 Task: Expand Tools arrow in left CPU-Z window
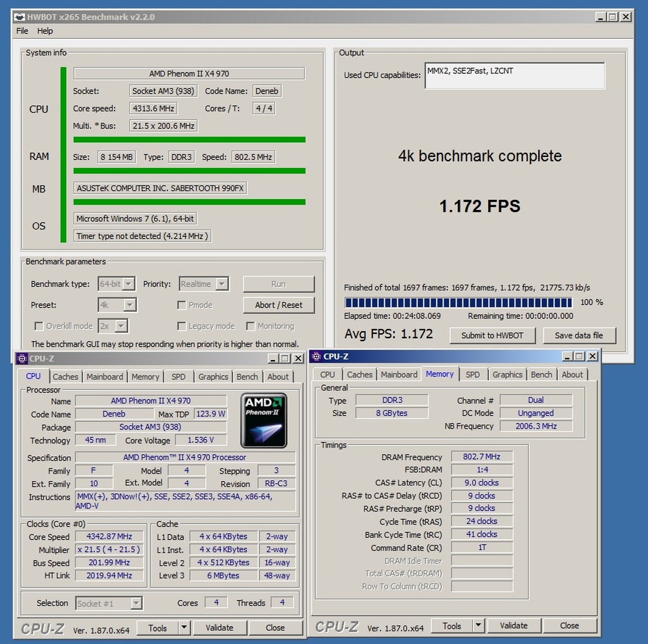click(x=184, y=627)
